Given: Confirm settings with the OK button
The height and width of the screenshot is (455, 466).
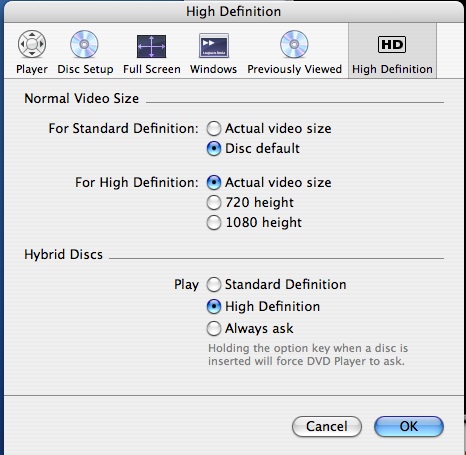Looking at the screenshot, I should click(409, 426).
